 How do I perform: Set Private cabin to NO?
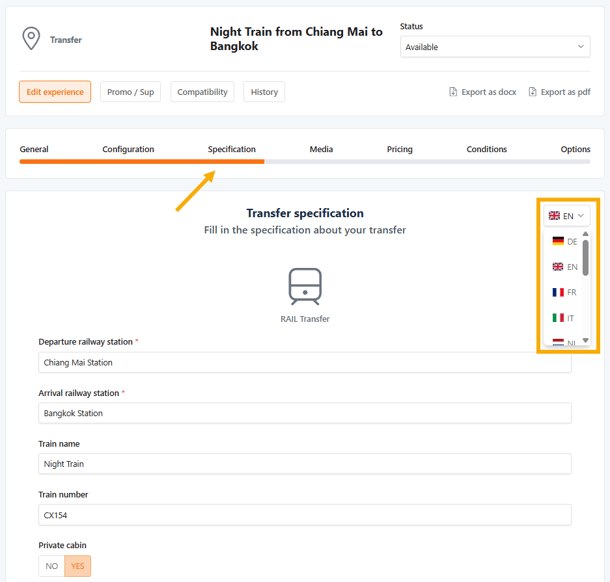pyautogui.click(x=52, y=566)
